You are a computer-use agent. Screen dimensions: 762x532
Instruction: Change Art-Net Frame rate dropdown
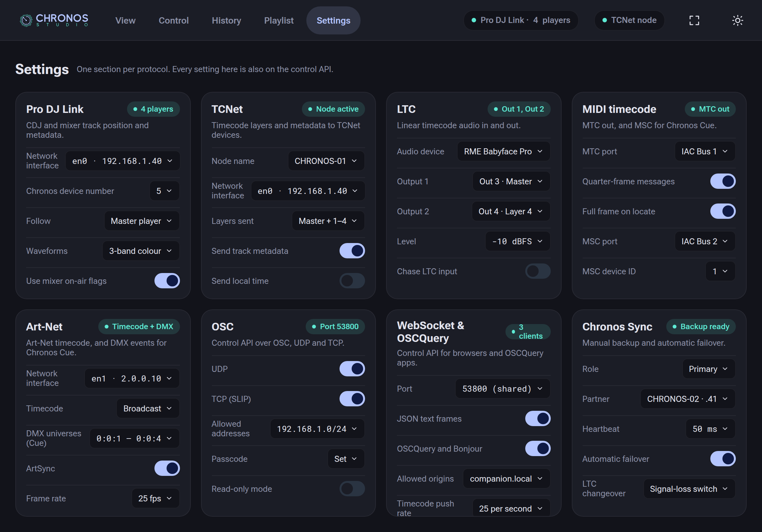tap(156, 498)
